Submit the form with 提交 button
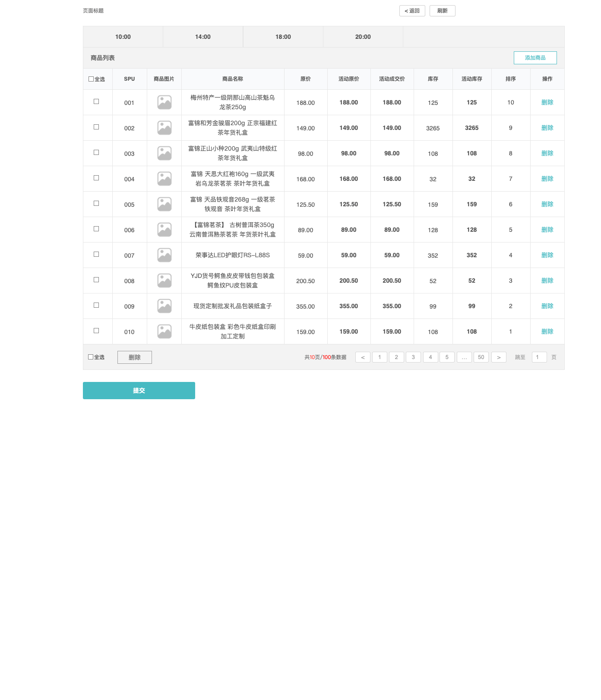601x700 pixels. pyautogui.click(x=139, y=391)
